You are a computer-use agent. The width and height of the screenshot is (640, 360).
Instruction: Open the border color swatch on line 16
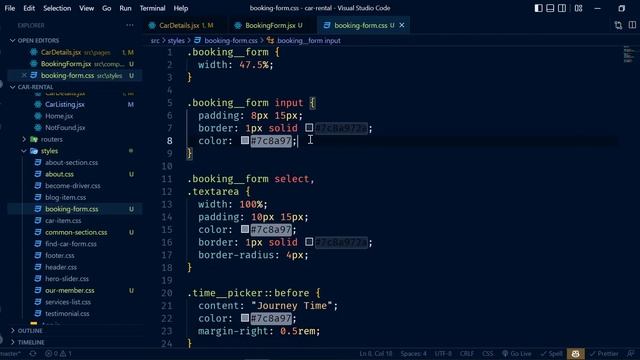pos(309,242)
